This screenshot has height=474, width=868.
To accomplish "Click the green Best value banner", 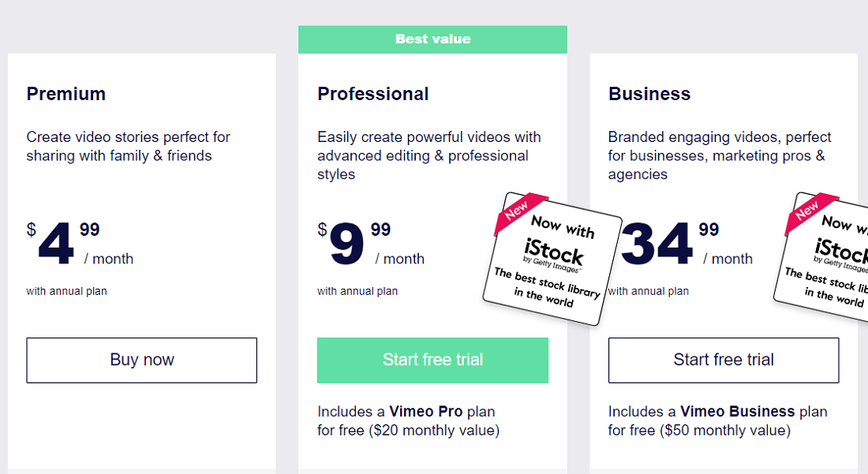I will click(x=432, y=39).
